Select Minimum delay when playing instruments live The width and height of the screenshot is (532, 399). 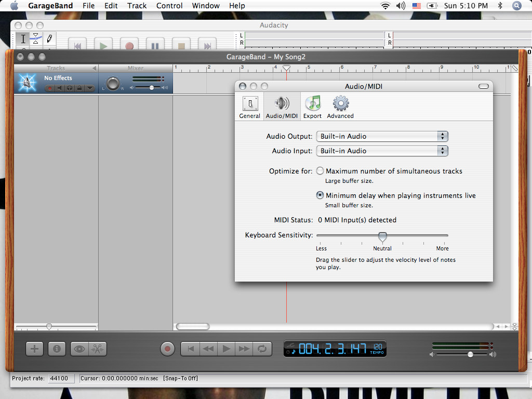[320, 195]
